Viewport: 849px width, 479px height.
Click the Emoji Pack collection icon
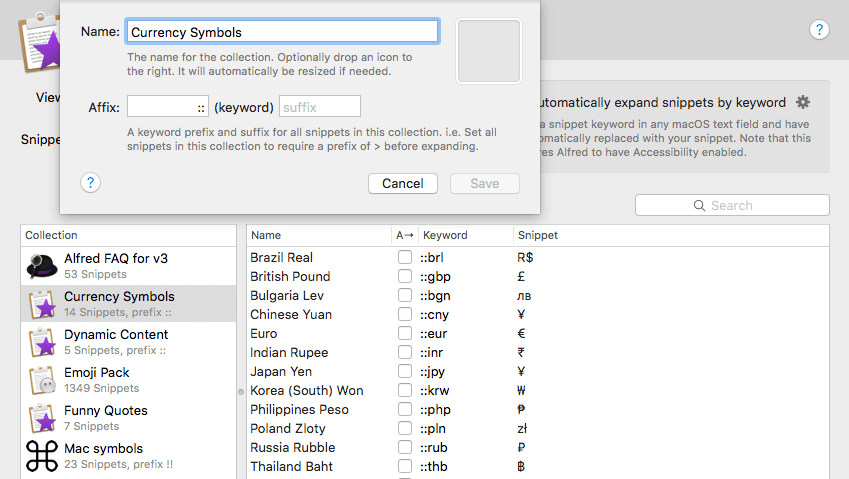(42, 379)
